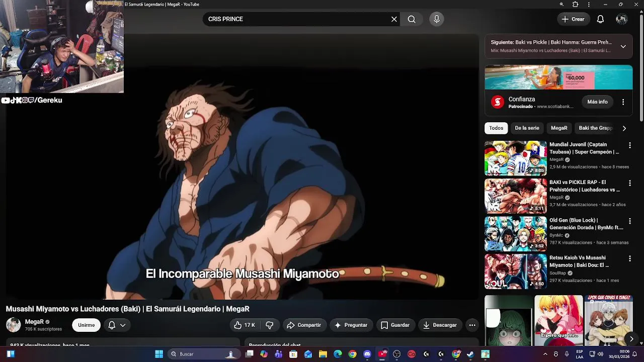Open the 00:06 clock and calendar
The height and width of the screenshot is (362, 644).
click(x=620, y=354)
